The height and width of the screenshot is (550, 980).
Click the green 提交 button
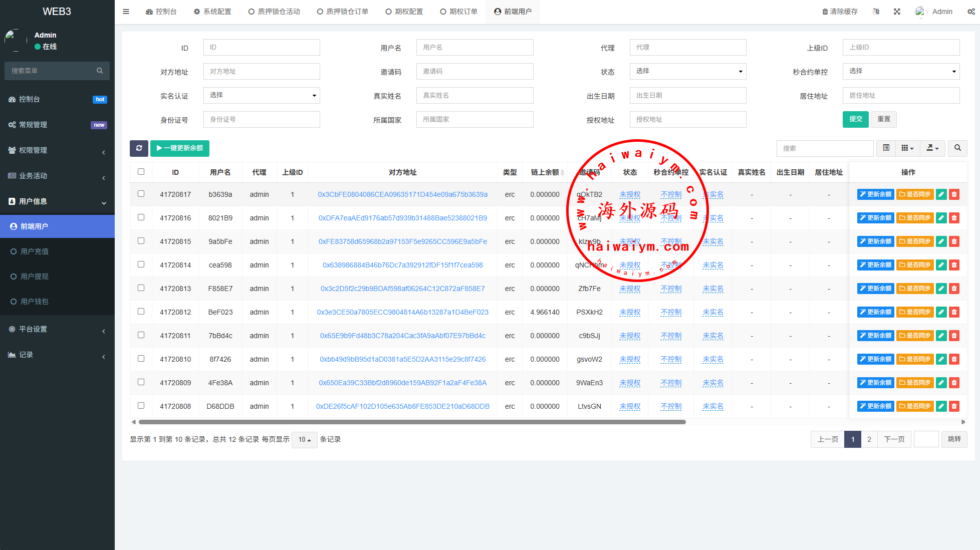tap(855, 119)
